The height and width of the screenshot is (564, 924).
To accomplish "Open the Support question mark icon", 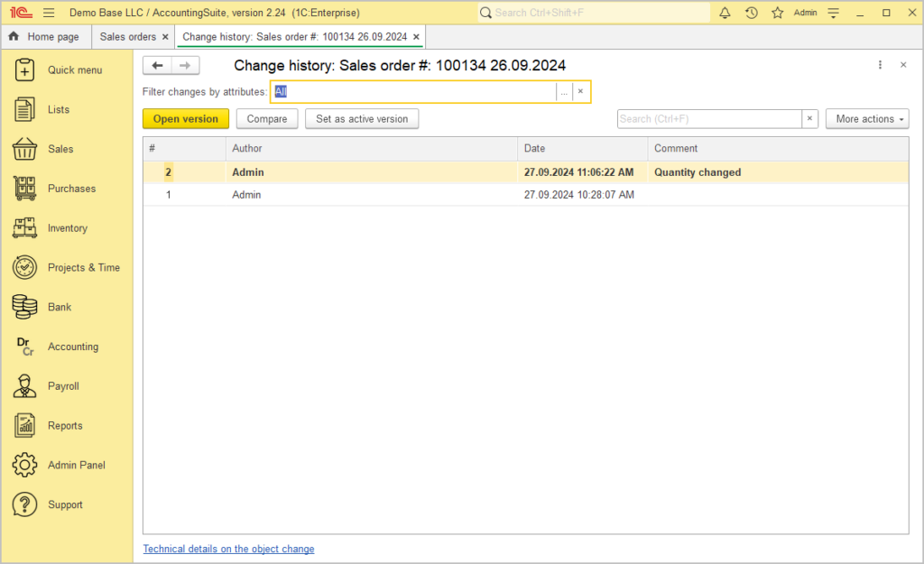I will pyautogui.click(x=24, y=504).
